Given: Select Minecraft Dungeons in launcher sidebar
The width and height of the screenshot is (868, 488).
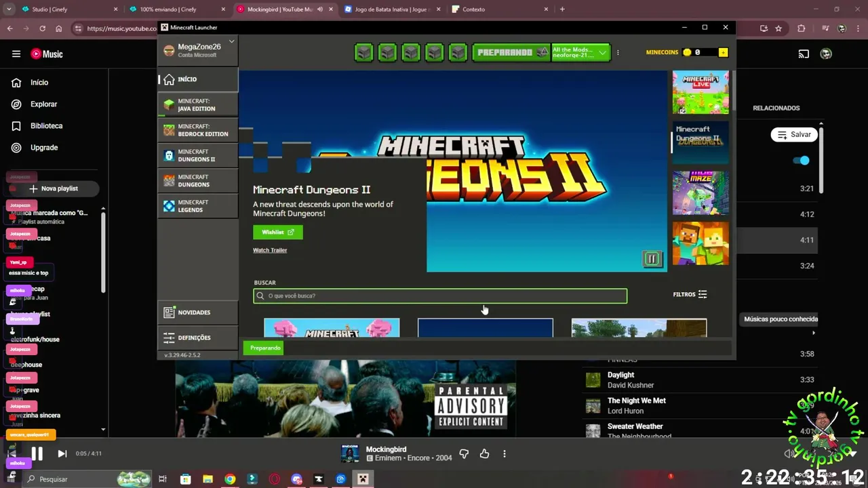Looking at the screenshot, I should point(198,180).
